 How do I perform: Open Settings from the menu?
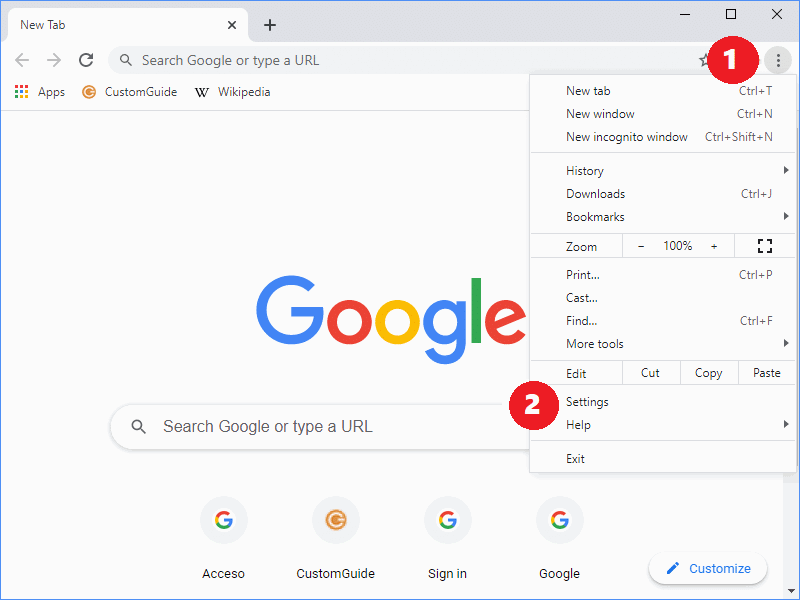click(662, 402)
